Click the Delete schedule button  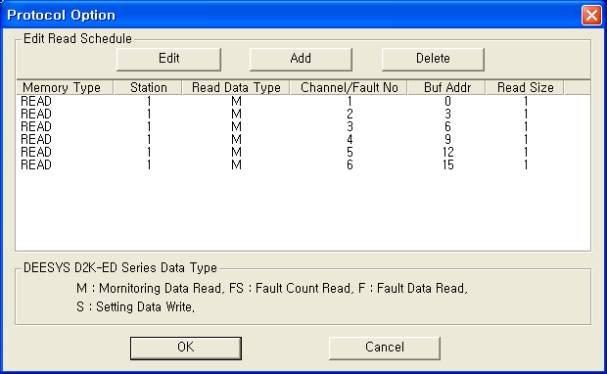pyautogui.click(x=433, y=59)
